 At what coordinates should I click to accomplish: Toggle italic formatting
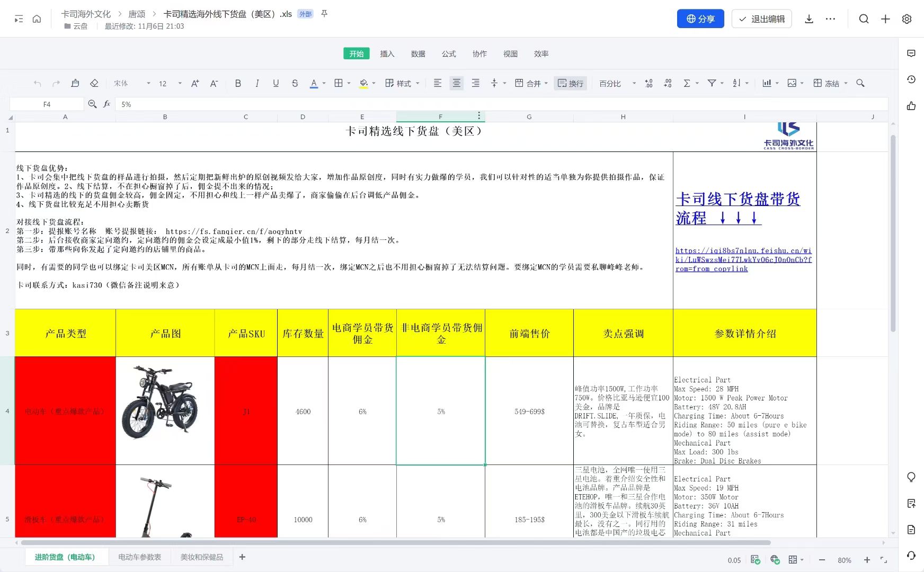coord(257,83)
